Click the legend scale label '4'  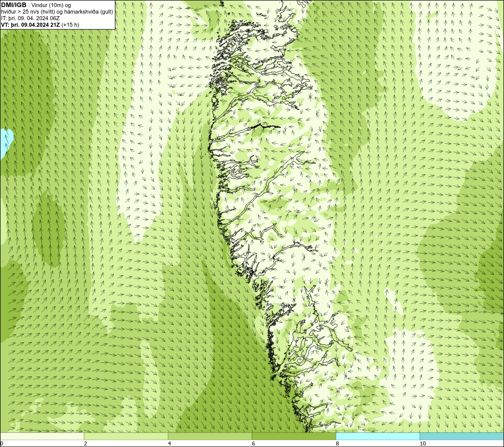click(x=169, y=443)
